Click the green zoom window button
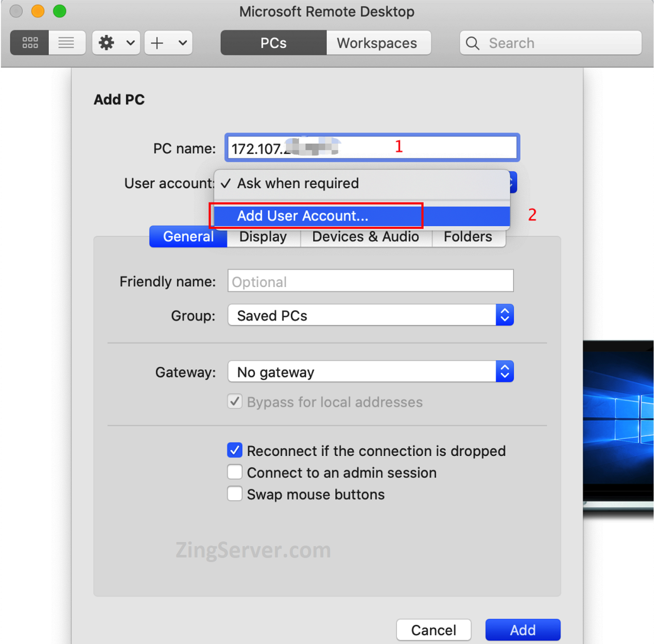The width and height of the screenshot is (659, 644). (60, 11)
